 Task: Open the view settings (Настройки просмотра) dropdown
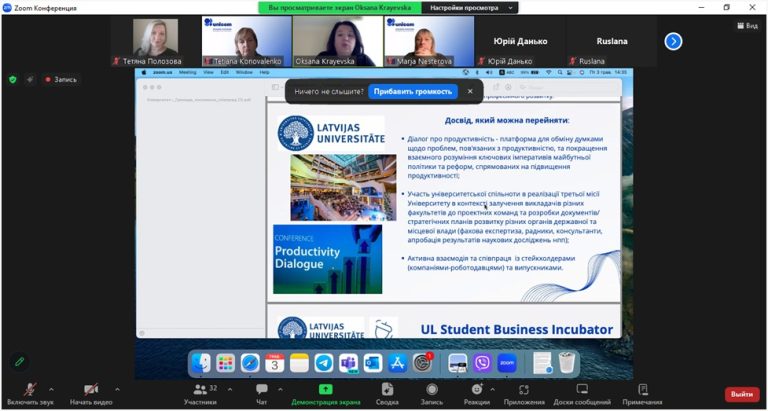pos(470,8)
